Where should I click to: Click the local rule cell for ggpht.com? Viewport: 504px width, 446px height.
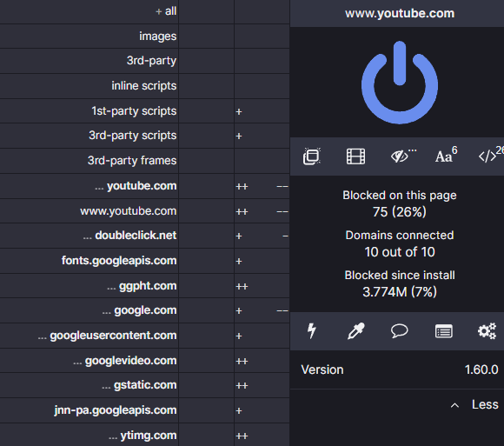pos(262,286)
